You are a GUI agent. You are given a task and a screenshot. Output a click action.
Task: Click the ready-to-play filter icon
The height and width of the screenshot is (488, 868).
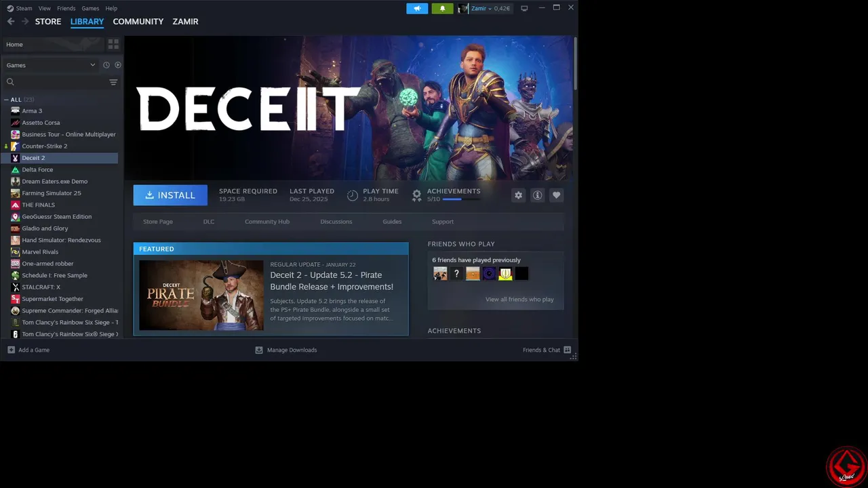[x=118, y=65]
